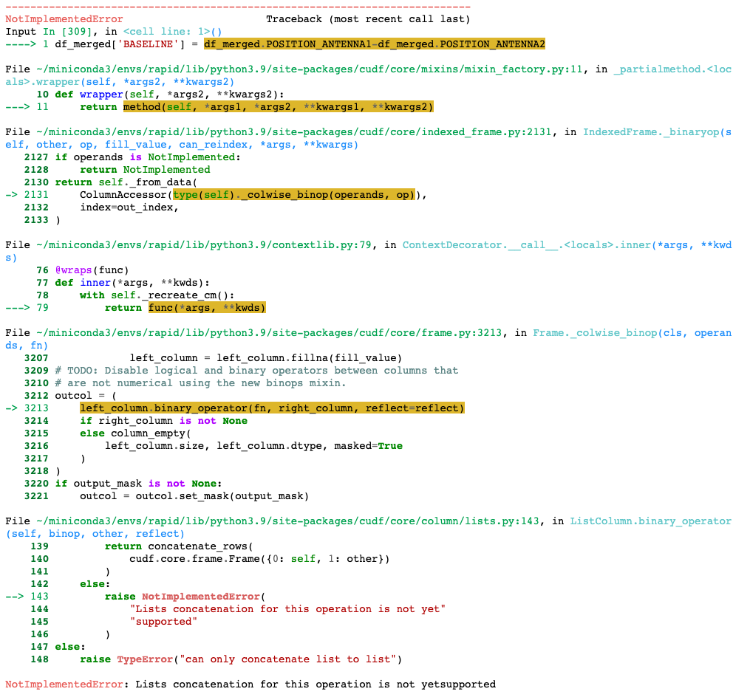
Task: Click 'masked=True' line 3216
Action: pyautogui.click(x=368, y=446)
